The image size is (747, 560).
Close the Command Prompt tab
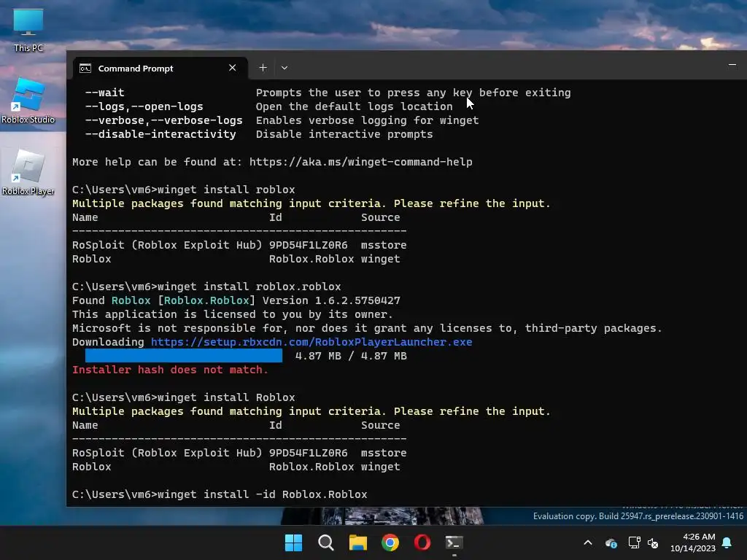(x=233, y=68)
